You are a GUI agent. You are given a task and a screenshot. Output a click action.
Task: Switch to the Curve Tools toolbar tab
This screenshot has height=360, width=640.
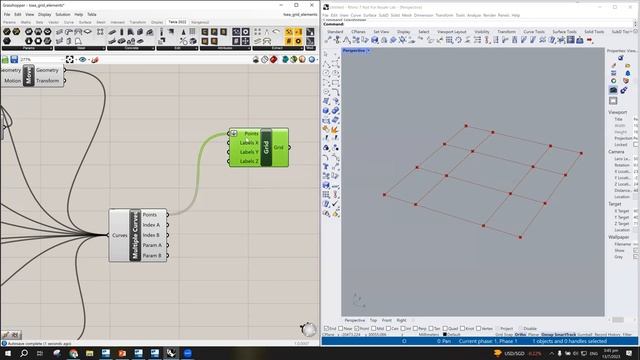[x=534, y=31]
